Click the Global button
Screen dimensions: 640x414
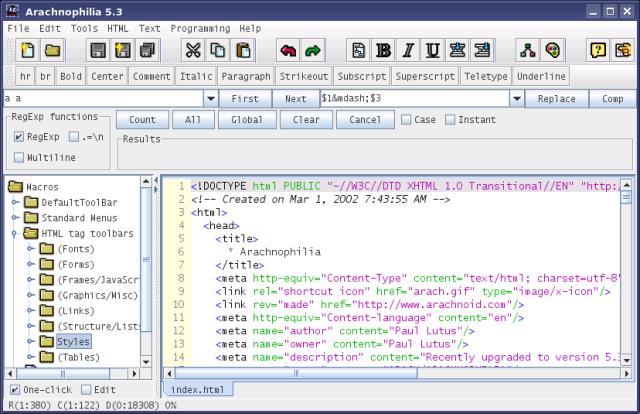pos(247,120)
